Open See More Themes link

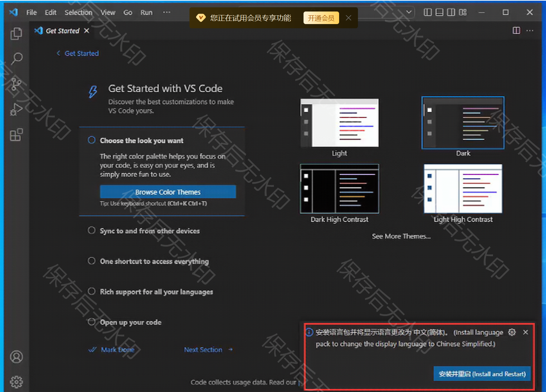[401, 236]
